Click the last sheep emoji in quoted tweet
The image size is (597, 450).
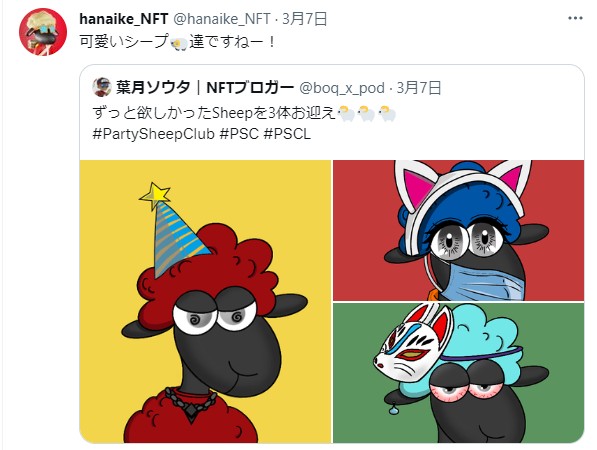point(387,113)
